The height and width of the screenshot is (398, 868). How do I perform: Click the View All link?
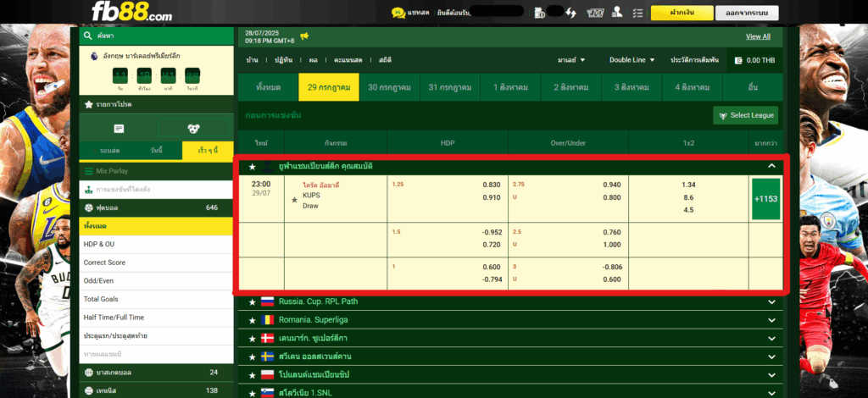[x=758, y=36]
